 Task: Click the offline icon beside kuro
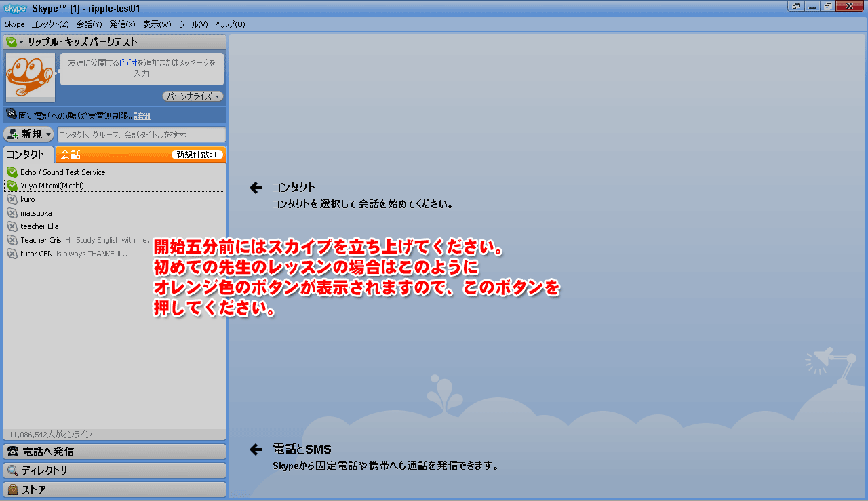tap(12, 199)
